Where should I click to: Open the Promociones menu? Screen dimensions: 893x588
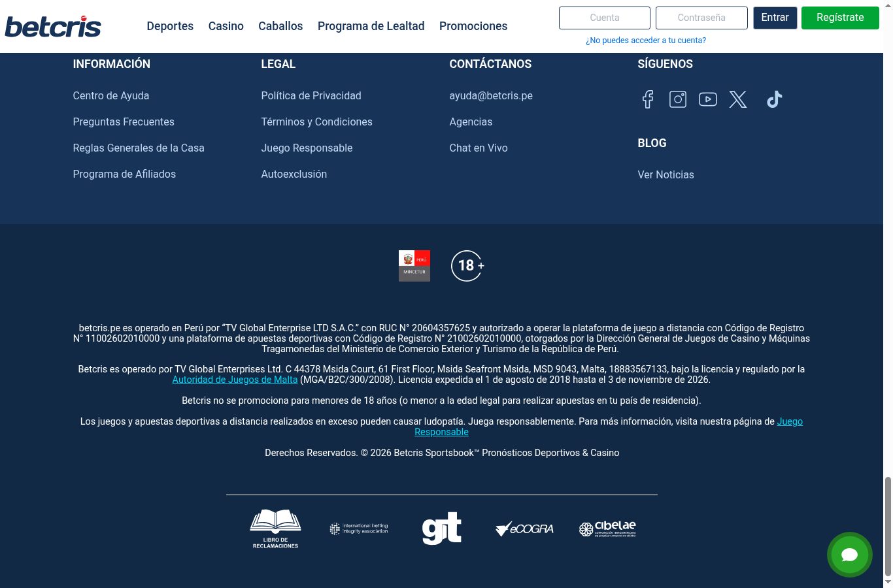point(473,26)
